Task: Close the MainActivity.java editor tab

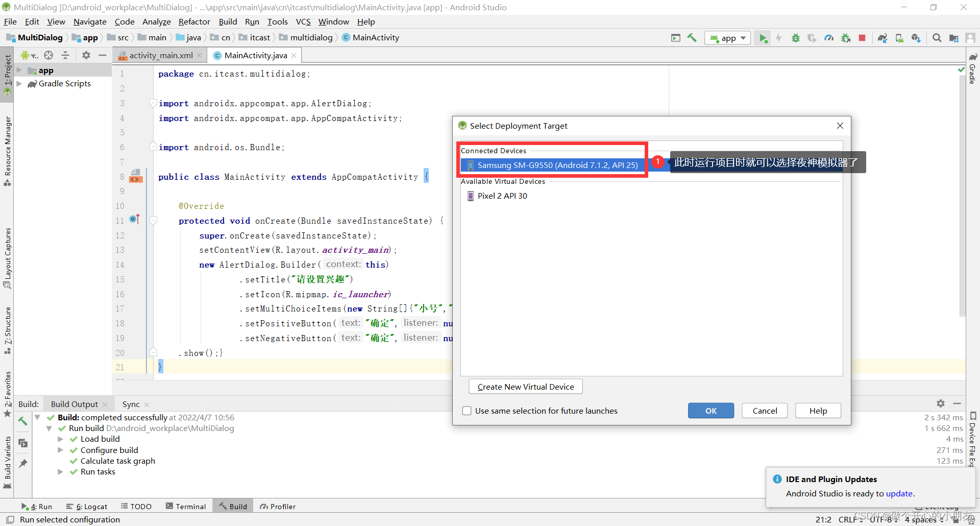Action: (294, 55)
